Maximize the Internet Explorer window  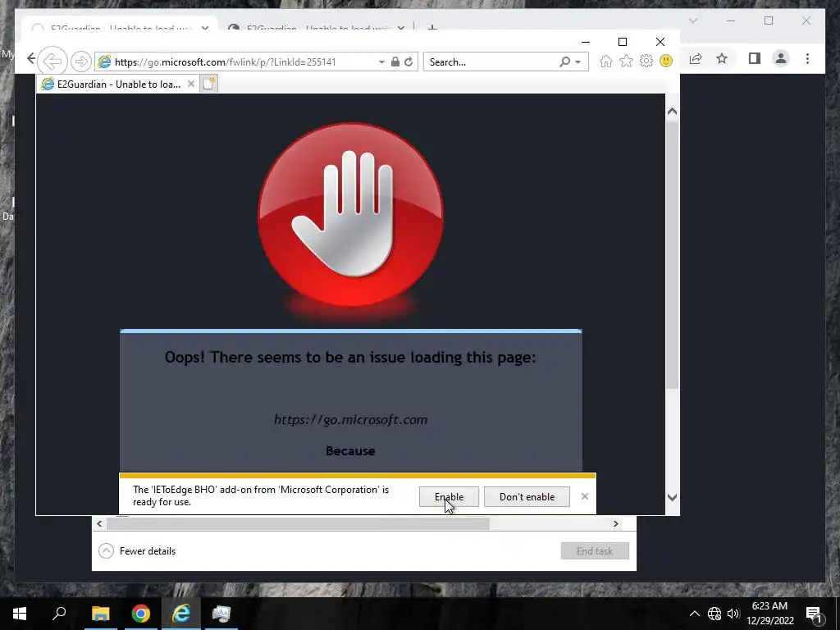623,42
